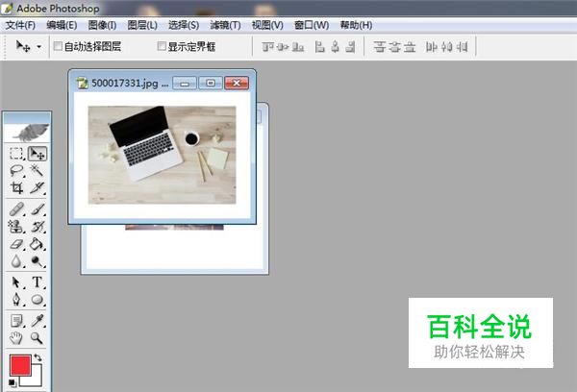Select the Lasso tool
The height and width of the screenshot is (392, 577).
(16, 171)
